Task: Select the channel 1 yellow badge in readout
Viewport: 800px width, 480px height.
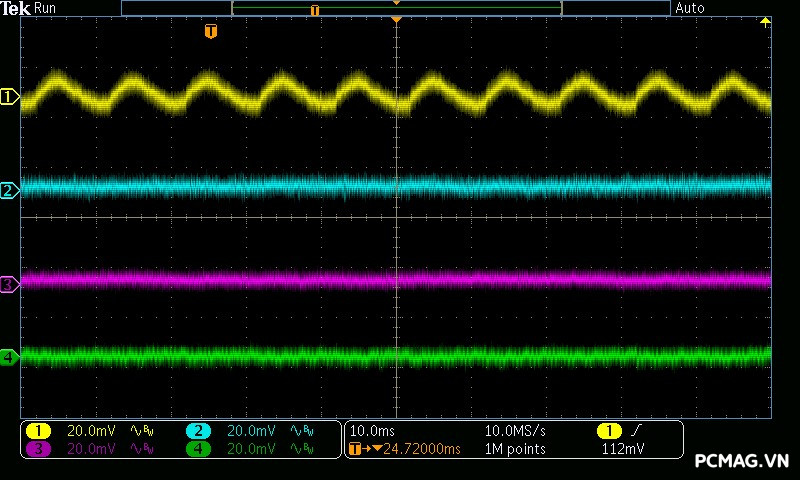Action: 38,431
